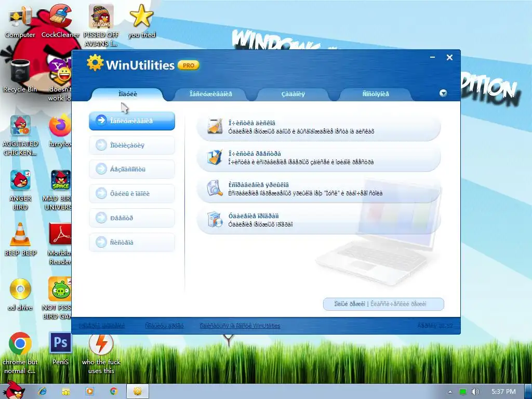Click the version text ending in 10.52
Viewport: 532px width, 399px height.
(435, 326)
